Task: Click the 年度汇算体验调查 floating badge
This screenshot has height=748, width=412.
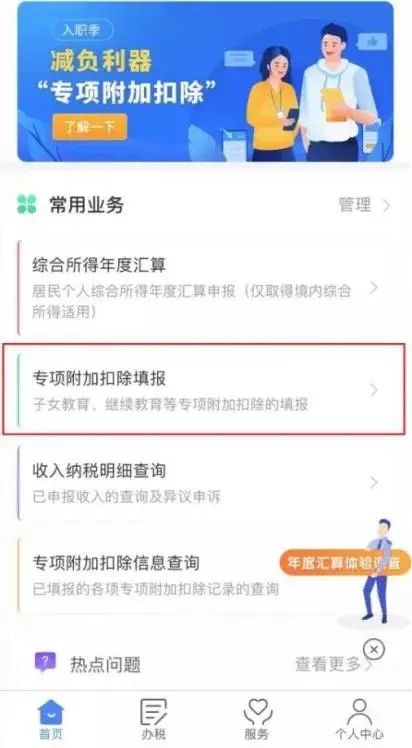Action: [346, 563]
